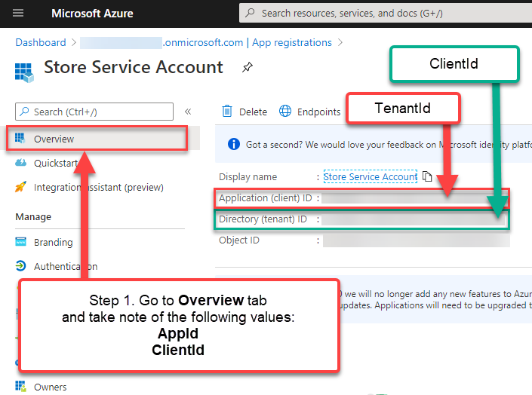Open the Store Service Account display name link
The width and height of the screenshot is (532, 395).
pyautogui.click(x=371, y=176)
